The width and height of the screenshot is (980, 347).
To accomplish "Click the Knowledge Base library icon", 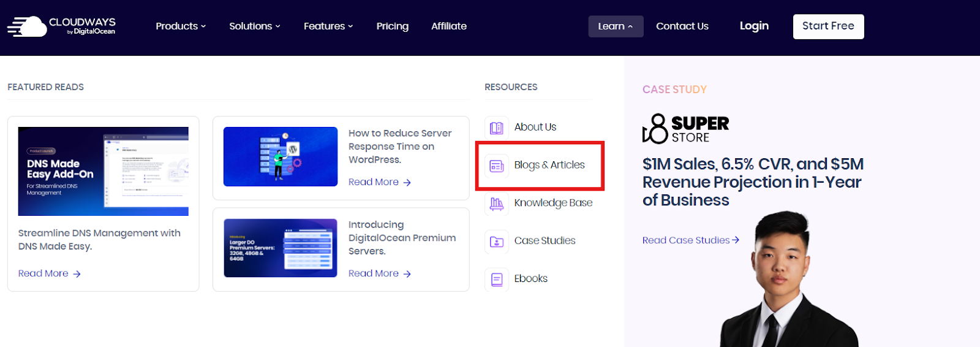I will click(497, 204).
